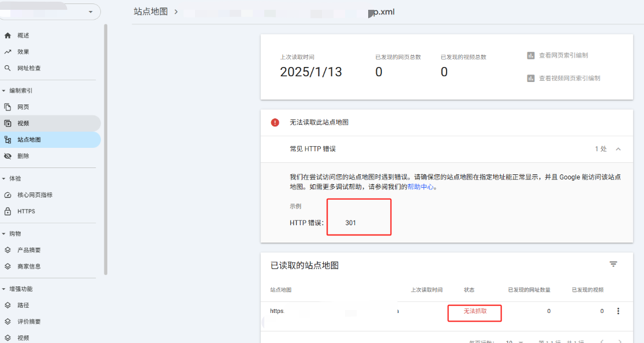Collapse the 常见 HTTP 错误 section
The width and height of the screenshot is (644, 343).
pos(618,148)
